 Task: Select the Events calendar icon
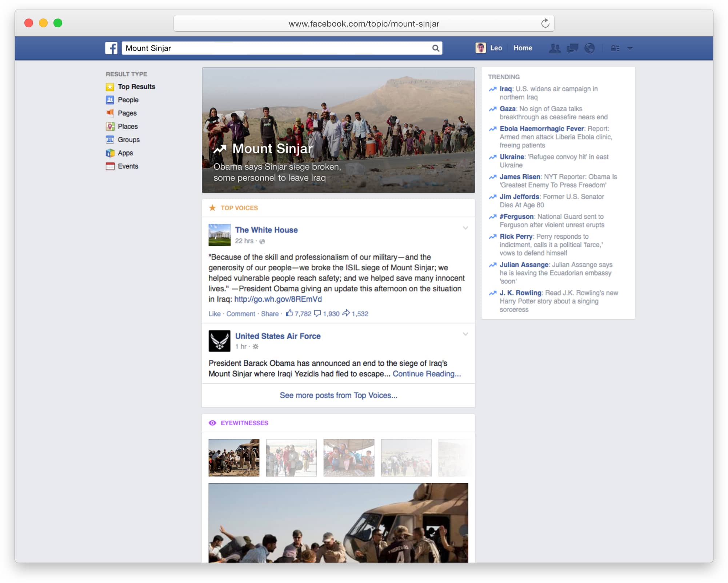click(x=110, y=166)
